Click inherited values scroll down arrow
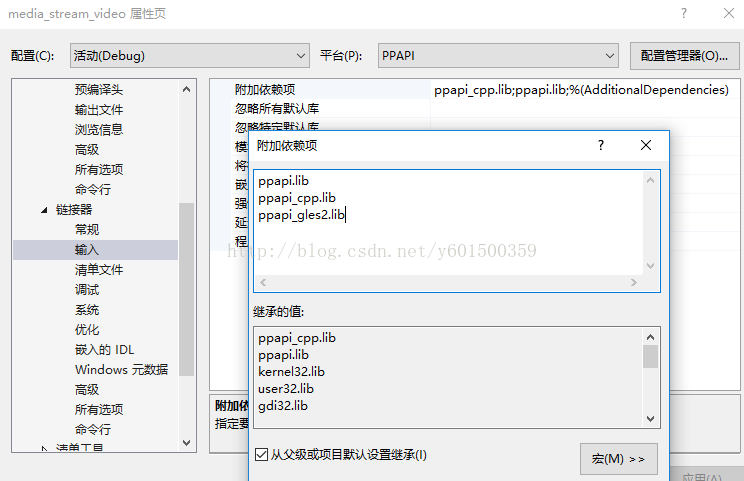This screenshot has width=744, height=481. [651, 419]
